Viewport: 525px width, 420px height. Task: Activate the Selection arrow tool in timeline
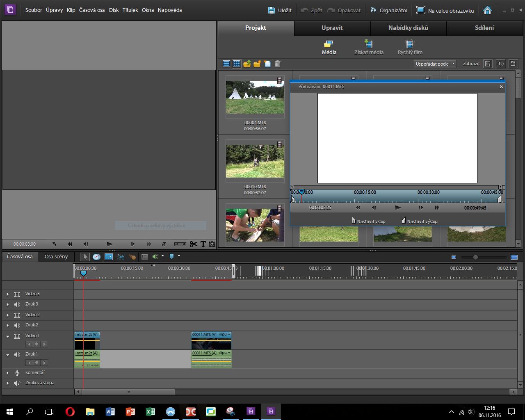pos(85,257)
